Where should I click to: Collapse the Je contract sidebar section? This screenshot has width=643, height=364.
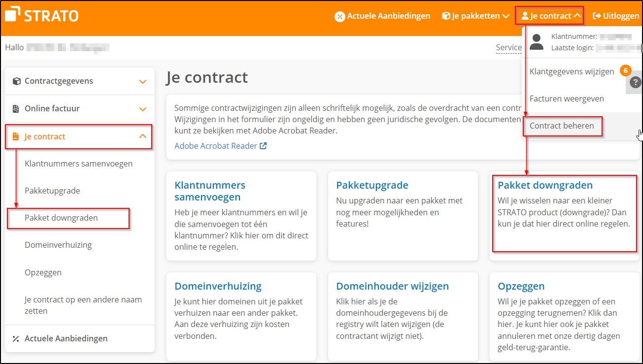(142, 136)
